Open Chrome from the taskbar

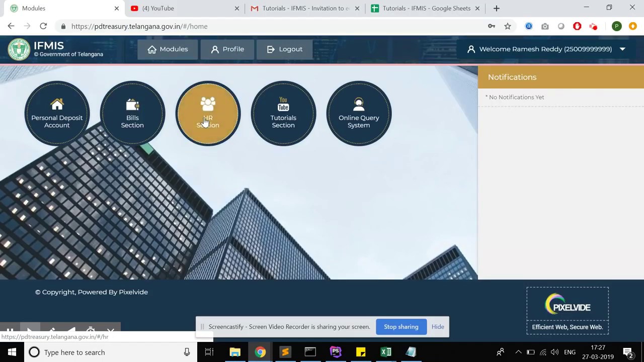point(260,352)
